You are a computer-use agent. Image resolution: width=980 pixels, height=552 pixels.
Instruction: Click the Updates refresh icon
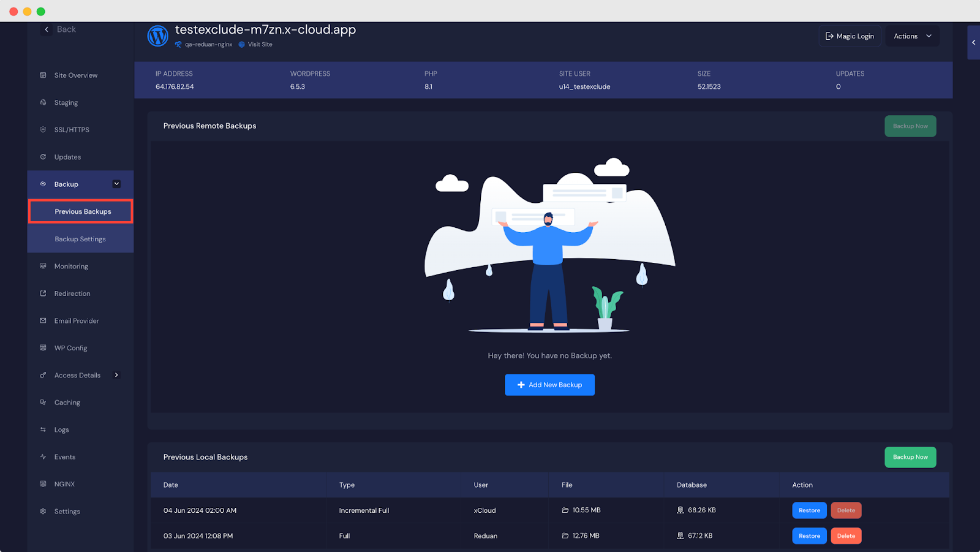42,157
